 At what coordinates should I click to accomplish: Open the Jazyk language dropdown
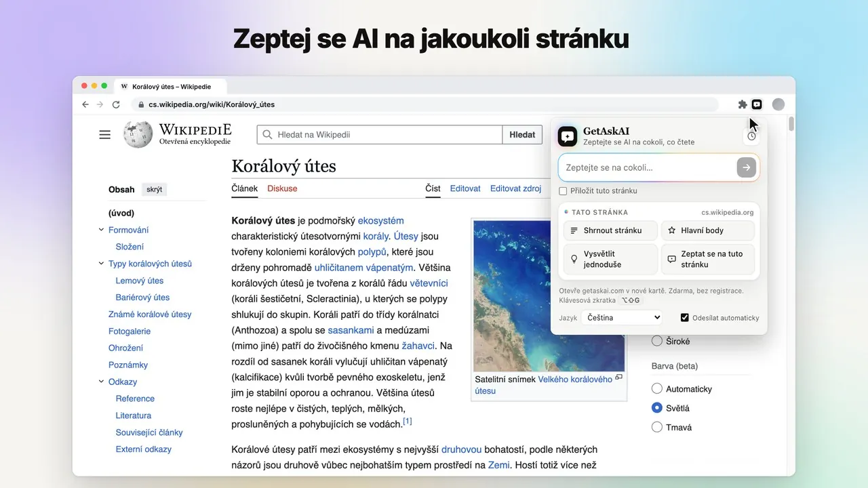[622, 317]
